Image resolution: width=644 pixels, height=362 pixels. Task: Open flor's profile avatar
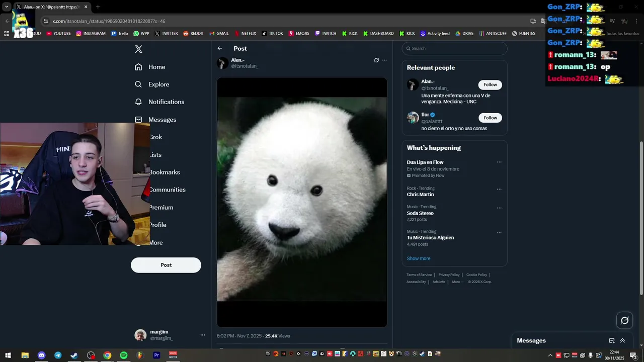tap(413, 118)
